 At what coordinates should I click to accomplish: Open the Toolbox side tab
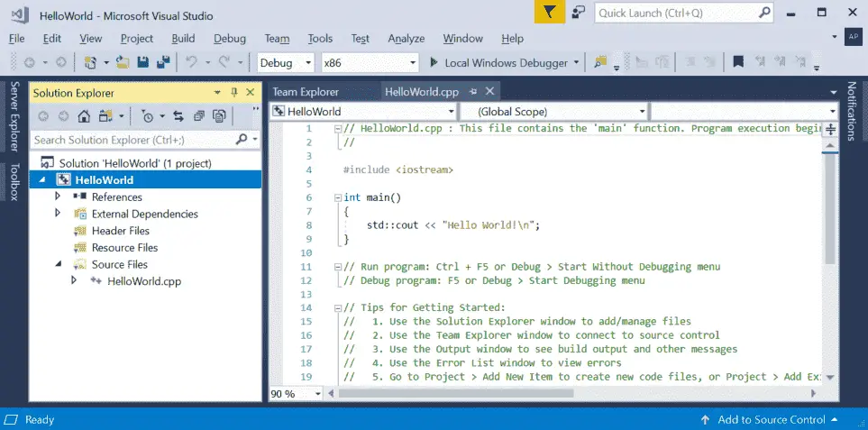pos(14,181)
